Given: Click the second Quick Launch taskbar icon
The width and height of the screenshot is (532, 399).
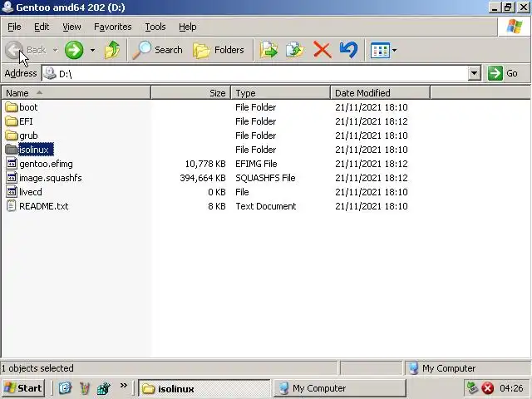Looking at the screenshot, I should point(85,388).
